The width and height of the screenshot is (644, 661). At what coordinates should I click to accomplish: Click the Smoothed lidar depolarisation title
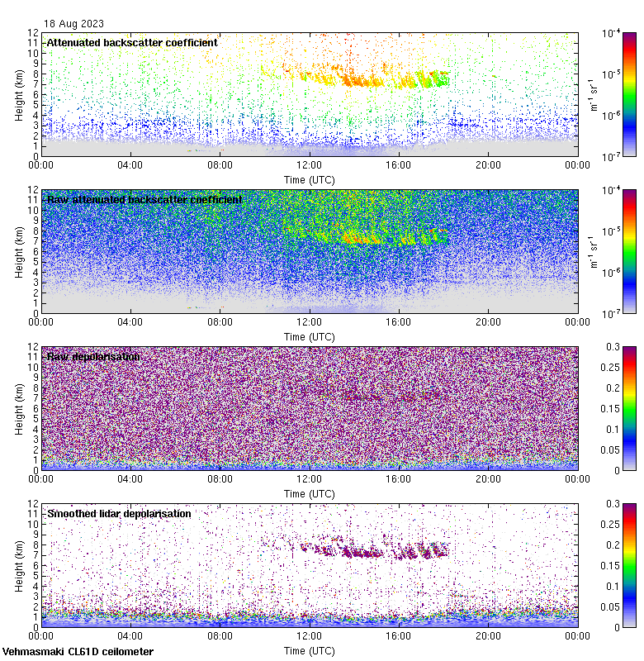pos(119,513)
